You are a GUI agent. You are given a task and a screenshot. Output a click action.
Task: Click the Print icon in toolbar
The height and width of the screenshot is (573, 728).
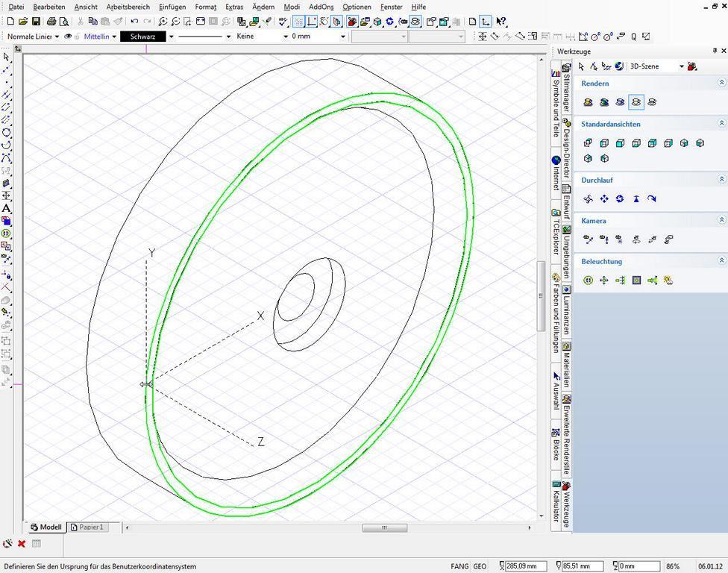pyautogui.click(x=51, y=22)
